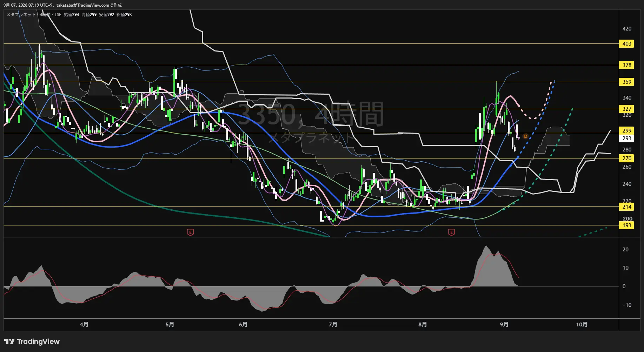644x352 pixels.
Task: Click the earnings E marker dated in May
Action: 190,232
